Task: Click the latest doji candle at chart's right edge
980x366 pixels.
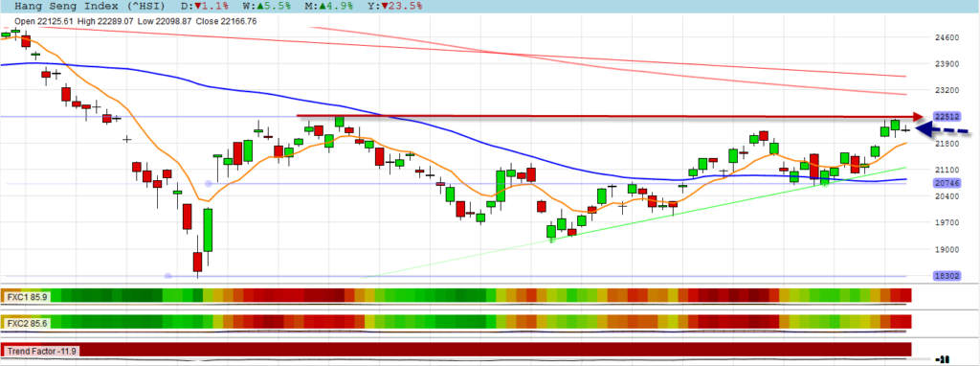Action: click(905, 129)
